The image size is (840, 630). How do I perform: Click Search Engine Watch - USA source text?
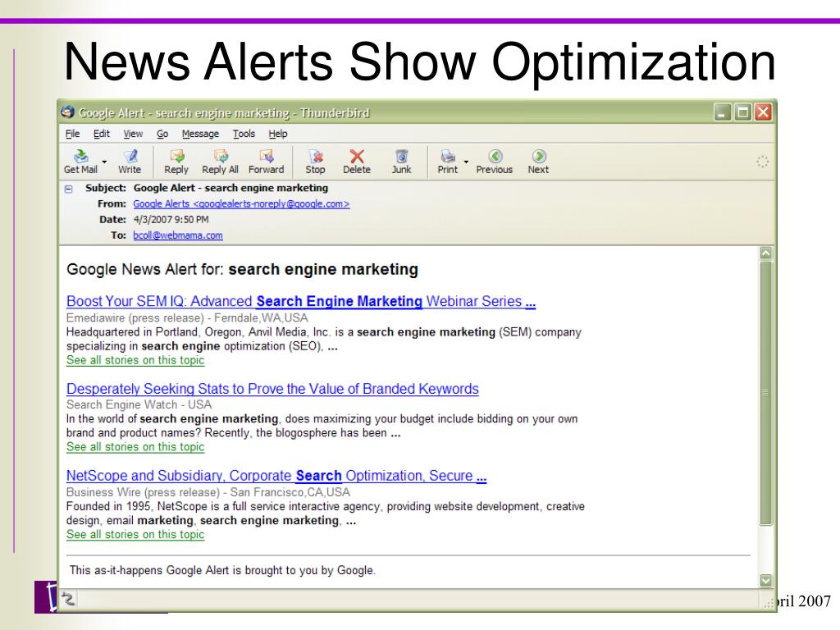click(x=139, y=404)
